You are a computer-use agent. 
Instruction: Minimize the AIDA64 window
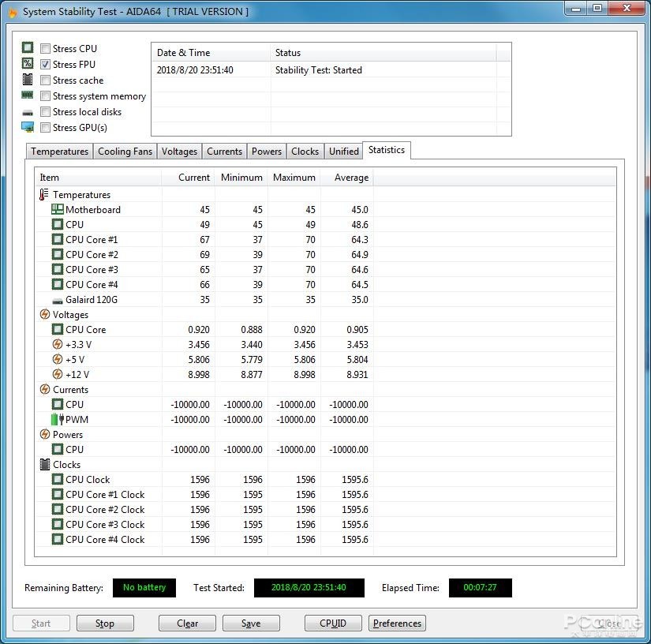tap(576, 9)
